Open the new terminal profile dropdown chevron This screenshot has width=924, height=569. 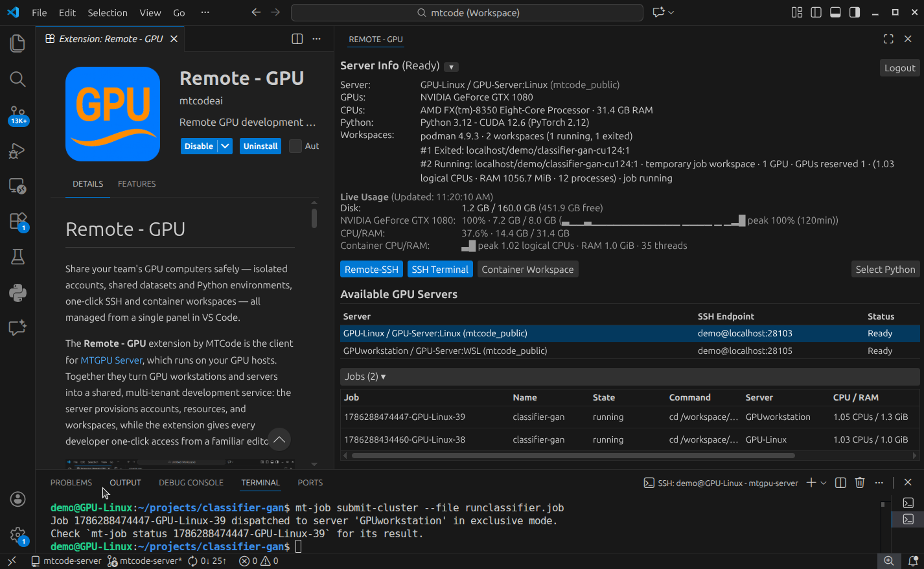click(824, 483)
